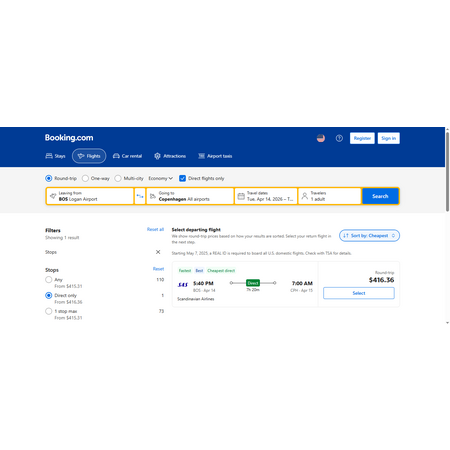Viewport: 450px width, 450px height.
Task: Click the person icon in Travelers field
Action: (305, 196)
